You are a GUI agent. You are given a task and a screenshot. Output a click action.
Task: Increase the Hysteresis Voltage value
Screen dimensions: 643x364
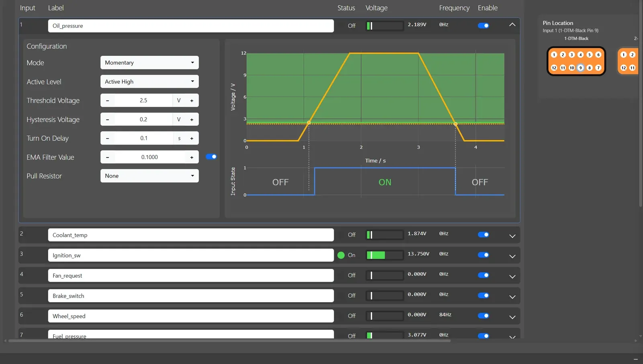click(192, 119)
